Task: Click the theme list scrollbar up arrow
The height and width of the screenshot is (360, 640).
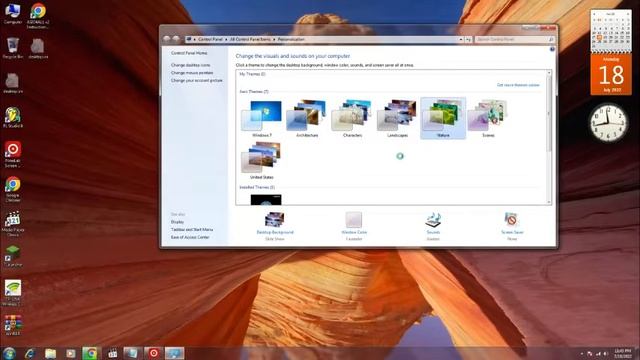Action: point(549,73)
